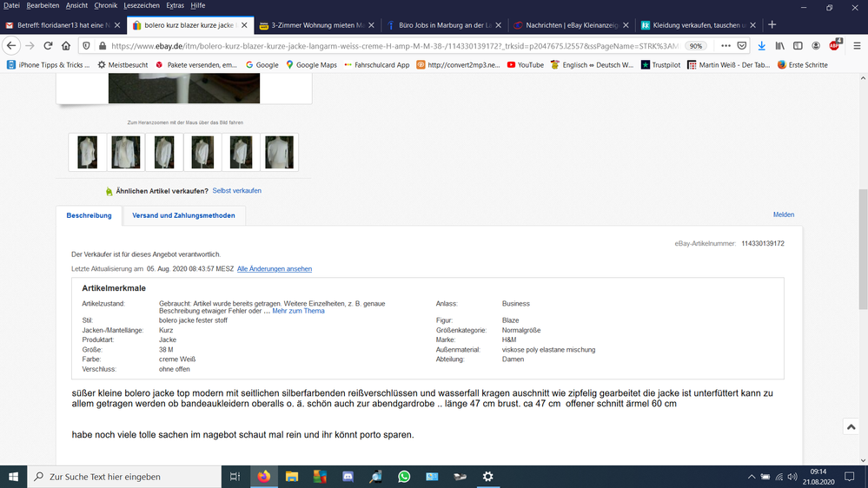This screenshot has width=868, height=488.
Task: Close the 3-Zimmer Wohnung tab
Action: point(372,25)
